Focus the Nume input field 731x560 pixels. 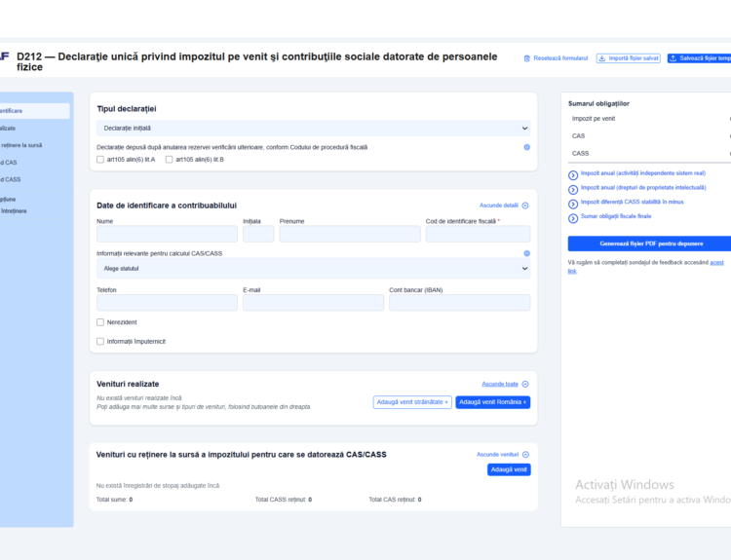[167, 234]
